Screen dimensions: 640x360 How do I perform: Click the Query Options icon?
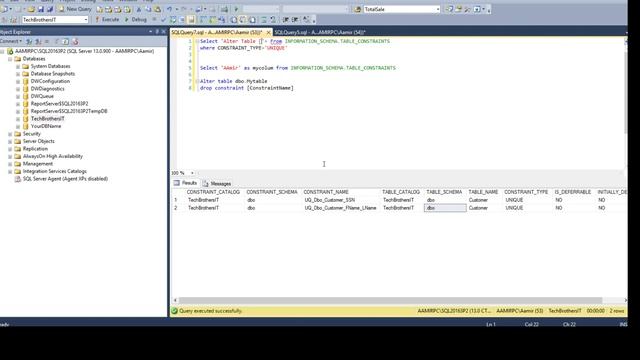pos(182,19)
